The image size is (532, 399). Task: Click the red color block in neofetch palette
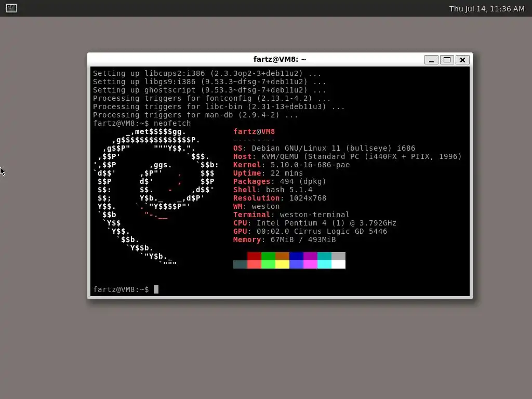[254, 256]
